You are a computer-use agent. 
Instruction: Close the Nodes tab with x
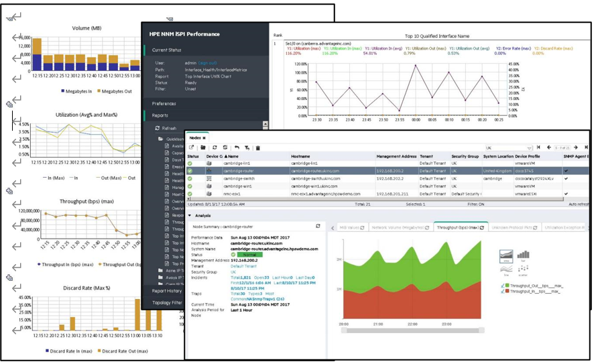[x=204, y=138]
